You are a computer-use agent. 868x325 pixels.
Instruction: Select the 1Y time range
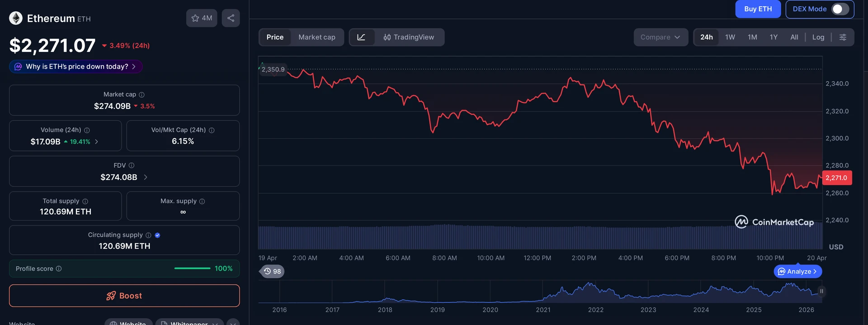coord(774,37)
